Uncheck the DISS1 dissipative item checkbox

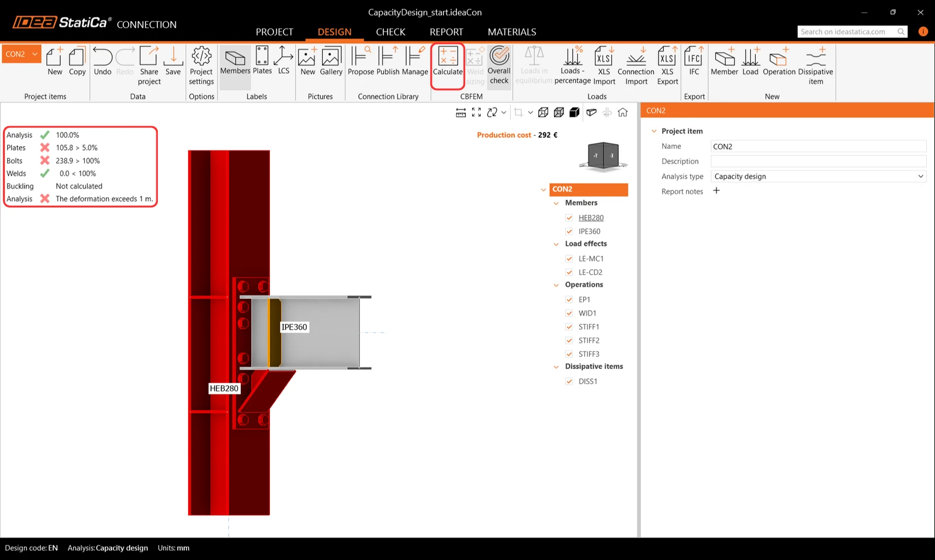(x=569, y=381)
